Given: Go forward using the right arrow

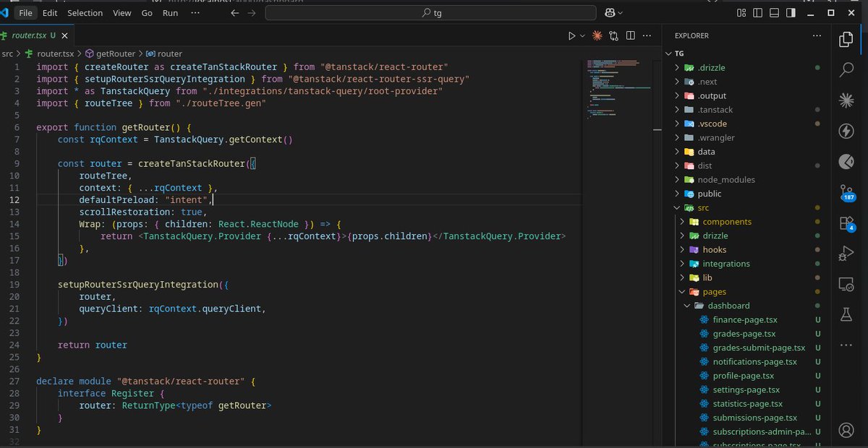Looking at the screenshot, I should click(252, 13).
